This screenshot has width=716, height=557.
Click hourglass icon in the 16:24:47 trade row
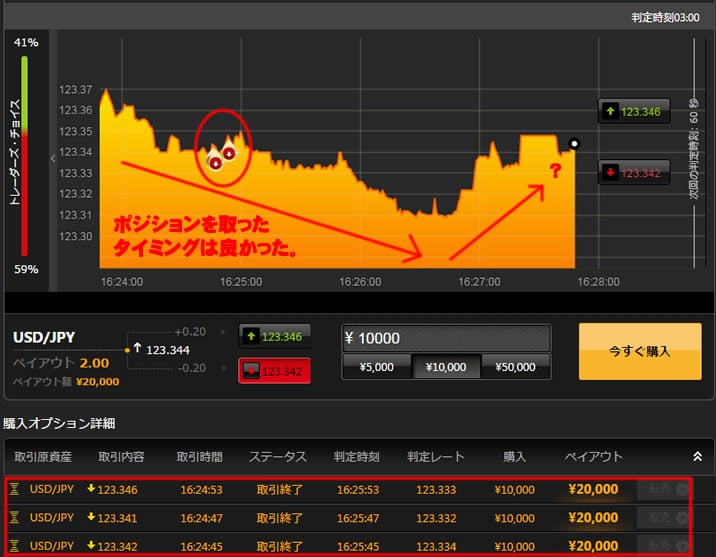click(x=15, y=517)
